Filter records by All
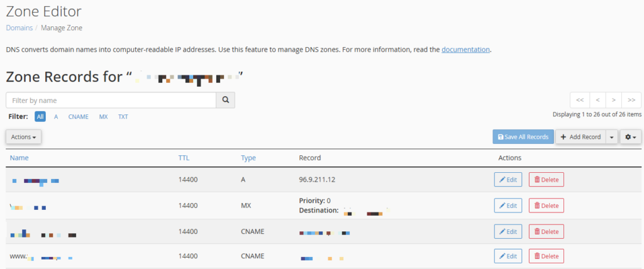Image resolution: width=644 pixels, height=269 pixels. [x=40, y=117]
